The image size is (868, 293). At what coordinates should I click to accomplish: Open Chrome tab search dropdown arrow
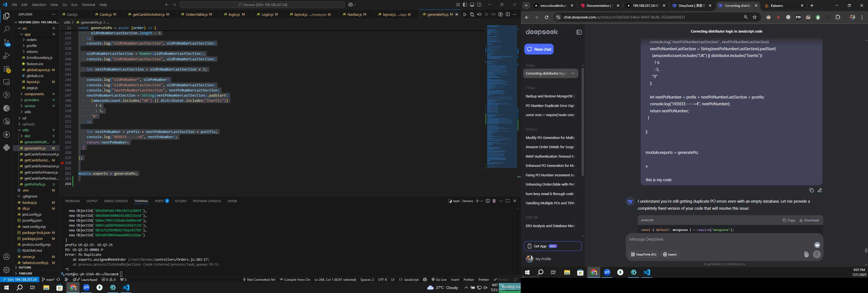526,6
